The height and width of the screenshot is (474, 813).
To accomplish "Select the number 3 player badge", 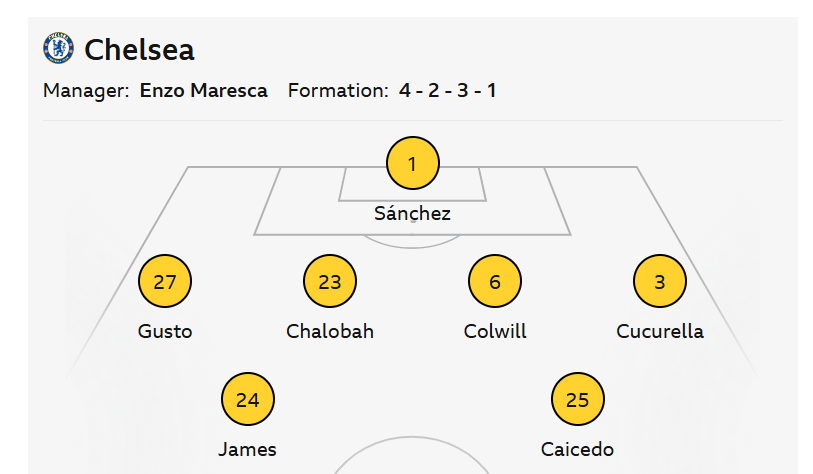I will (660, 281).
